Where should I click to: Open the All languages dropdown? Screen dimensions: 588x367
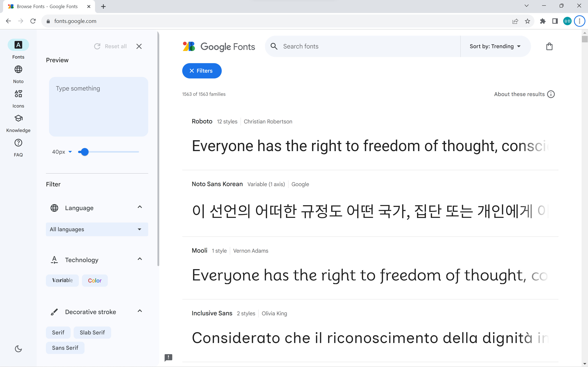tap(97, 229)
